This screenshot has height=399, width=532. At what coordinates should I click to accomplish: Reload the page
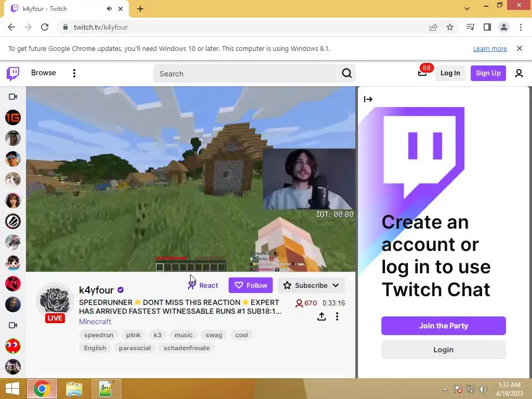[x=45, y=27]
